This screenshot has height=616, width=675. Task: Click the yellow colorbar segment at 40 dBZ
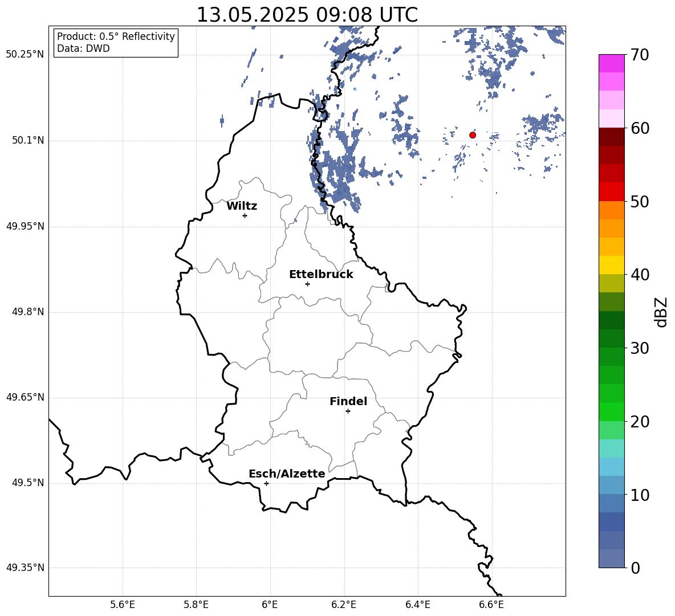(612, 265)
